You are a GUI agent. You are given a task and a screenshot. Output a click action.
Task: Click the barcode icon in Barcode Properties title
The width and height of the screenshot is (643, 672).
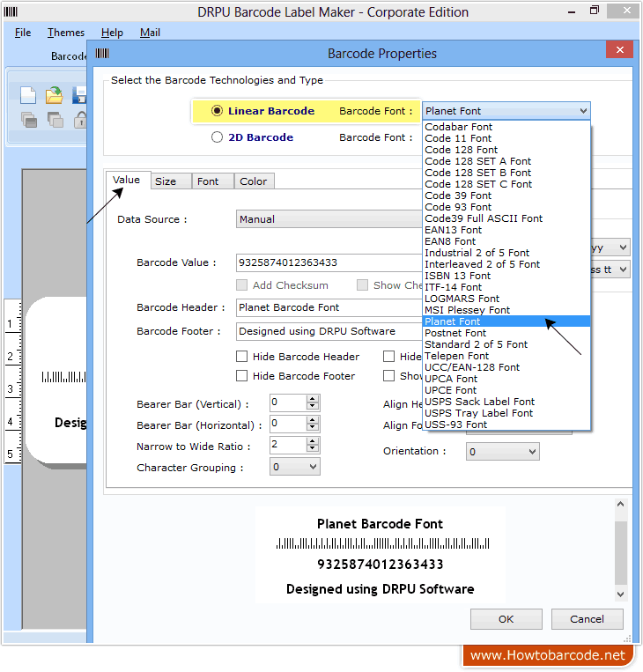[102, 53]
